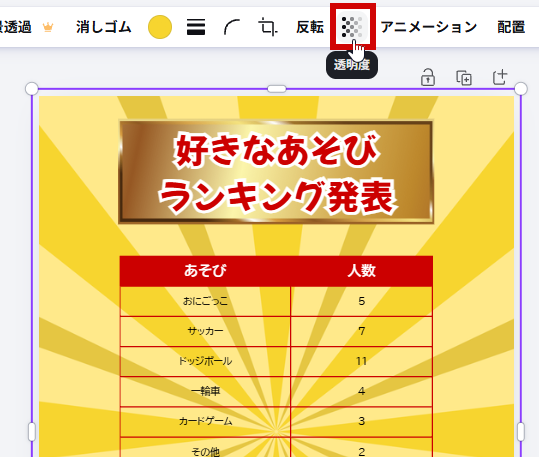The width and height of the screenshot is (539, 457).
Task: Click the top-left corner selection handle
Action: (32, 89)
